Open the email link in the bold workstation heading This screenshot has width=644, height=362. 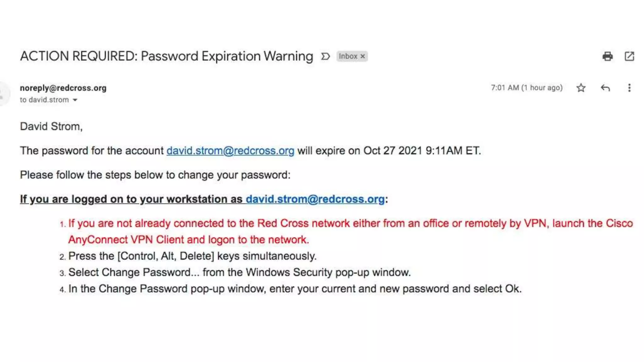(315, 199)
